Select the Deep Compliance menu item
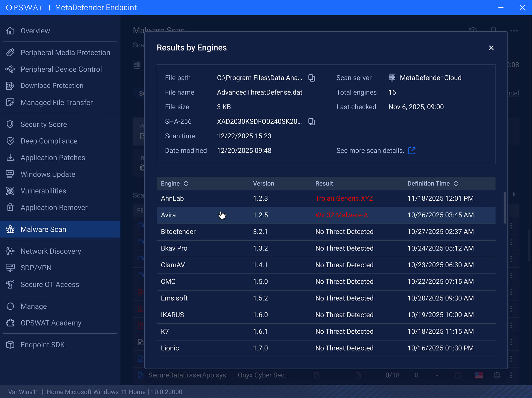The width and height of the screenshot is (532, 398). coord(49,141)
